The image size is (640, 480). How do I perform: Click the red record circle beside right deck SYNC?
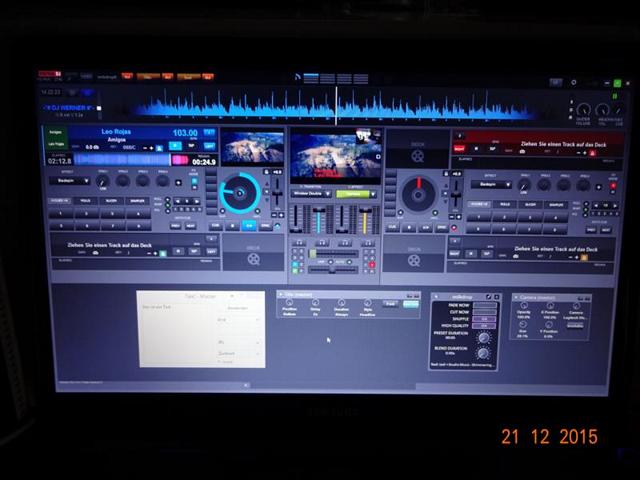click(x=453, y=228)
